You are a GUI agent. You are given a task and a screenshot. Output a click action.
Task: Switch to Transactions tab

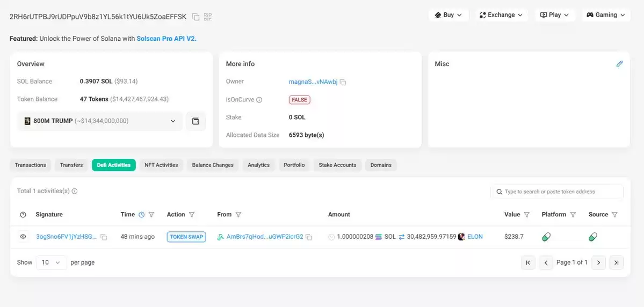pyautogui.click(x=31, y=165)
